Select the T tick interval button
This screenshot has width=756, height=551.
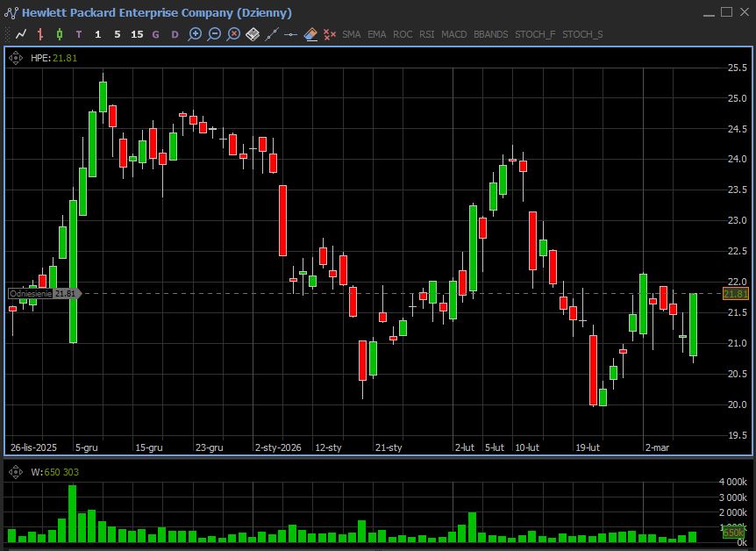[79, 34]
